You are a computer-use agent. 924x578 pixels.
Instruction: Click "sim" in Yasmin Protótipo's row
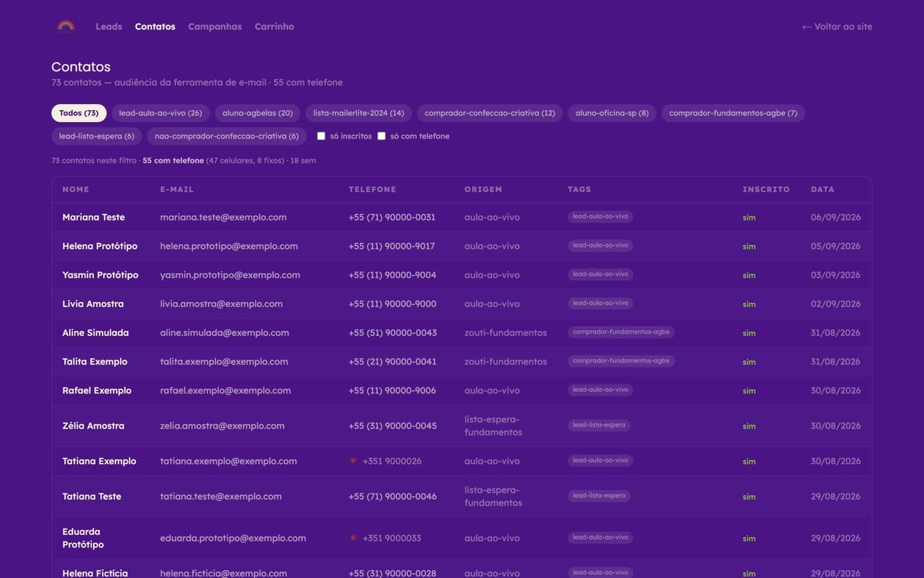click(749, 275)
